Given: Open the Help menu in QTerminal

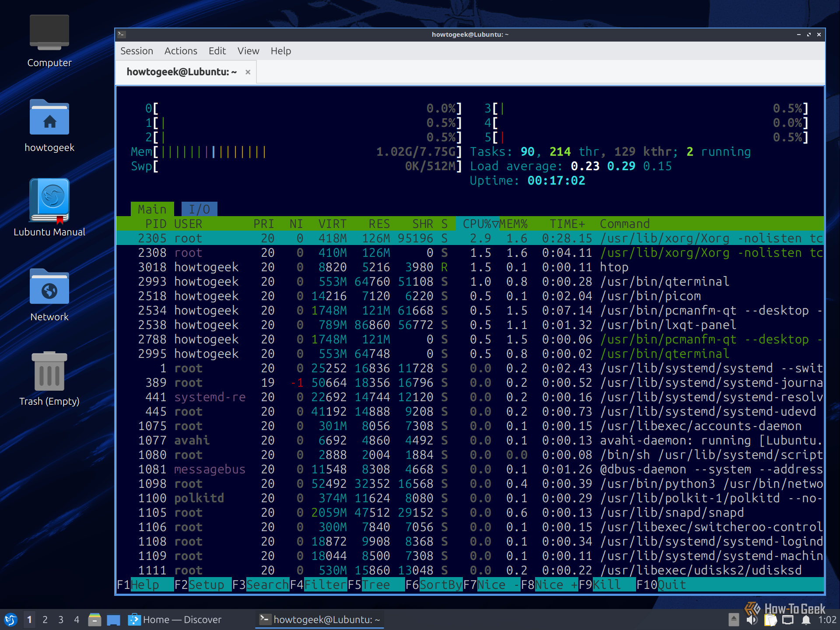Looking at the screenshot, I should [280, 51].
